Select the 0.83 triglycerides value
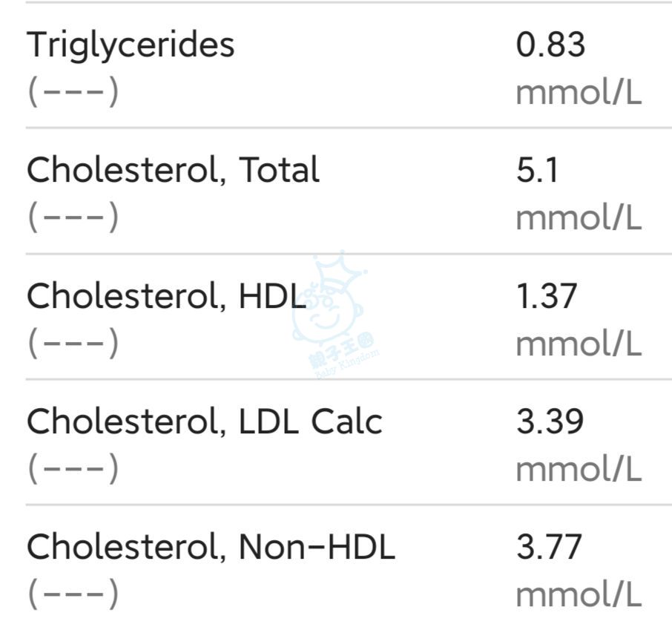The image size is (672, 630). click(x=550, y=45)
